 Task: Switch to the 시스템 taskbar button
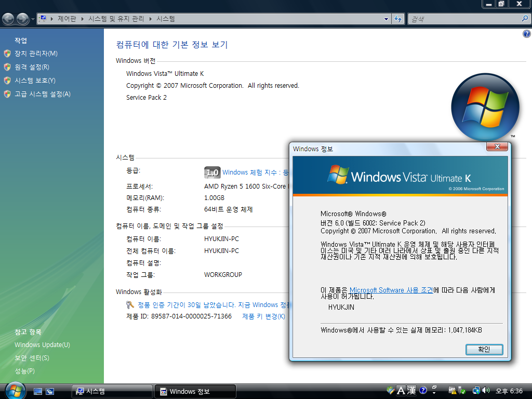point(112,391)
